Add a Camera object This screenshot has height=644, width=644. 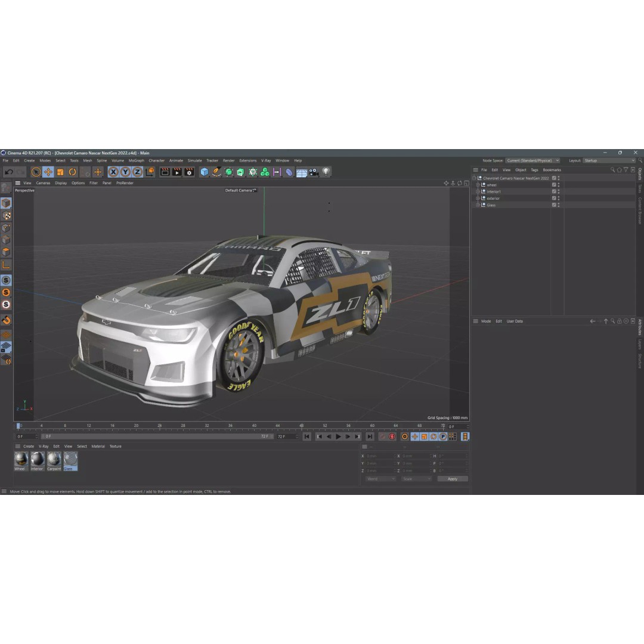[x=314, y=172]
